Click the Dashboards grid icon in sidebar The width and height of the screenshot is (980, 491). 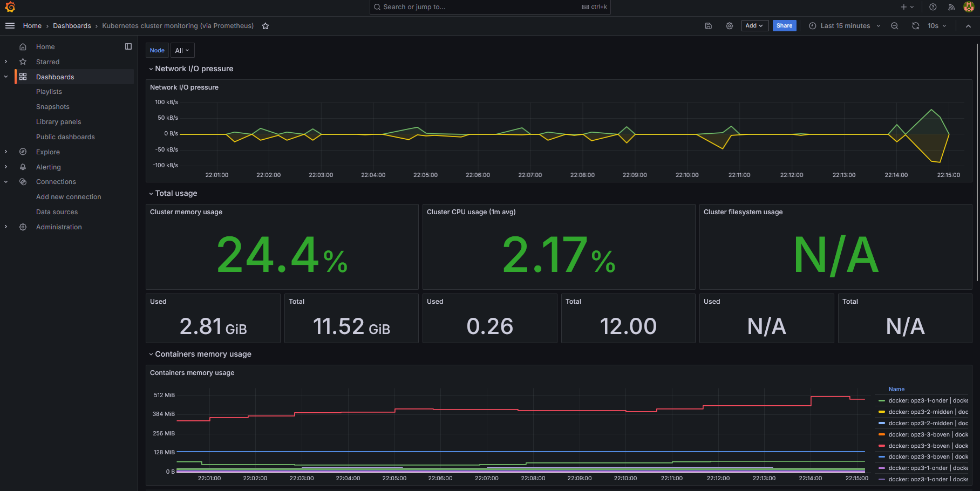pos(23,77)
